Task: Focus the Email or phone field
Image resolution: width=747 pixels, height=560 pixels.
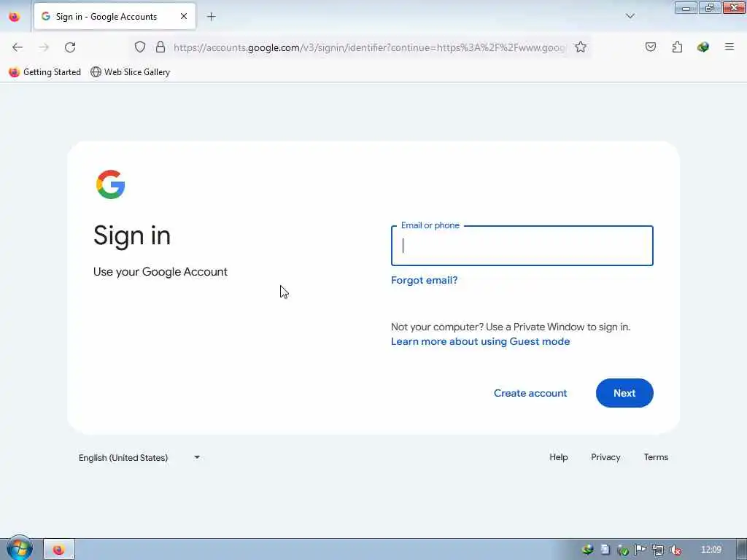Action: click(522, 246)
